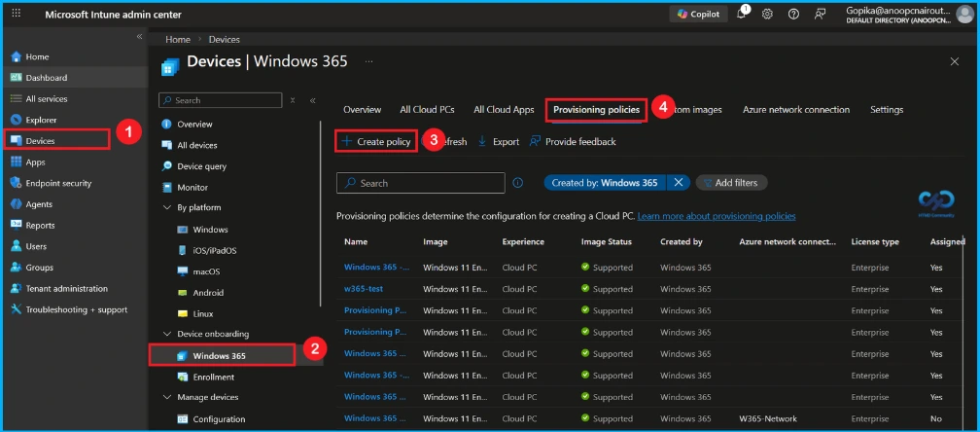Sort by the Image Status column
Screen dimensions: 980x432
(607, 241)
